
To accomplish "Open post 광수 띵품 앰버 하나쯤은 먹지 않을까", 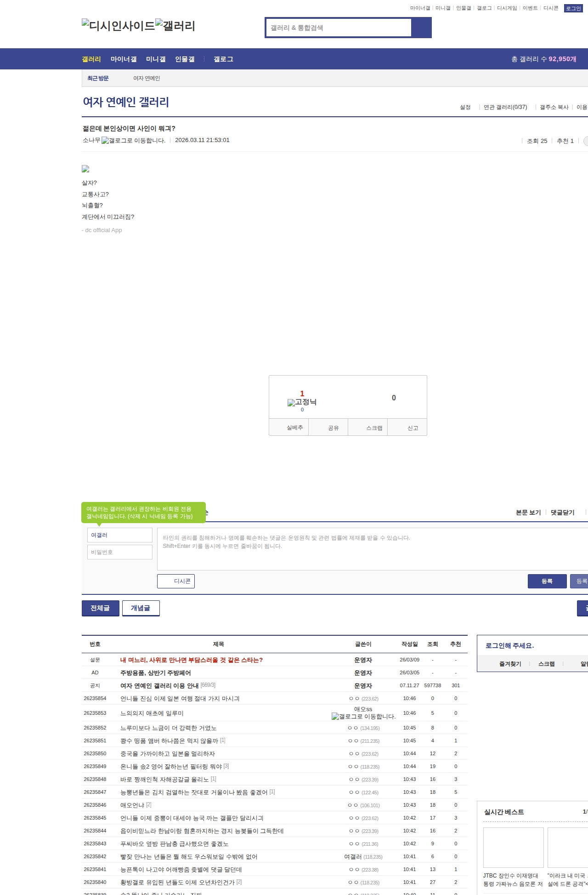I will 169,741.
